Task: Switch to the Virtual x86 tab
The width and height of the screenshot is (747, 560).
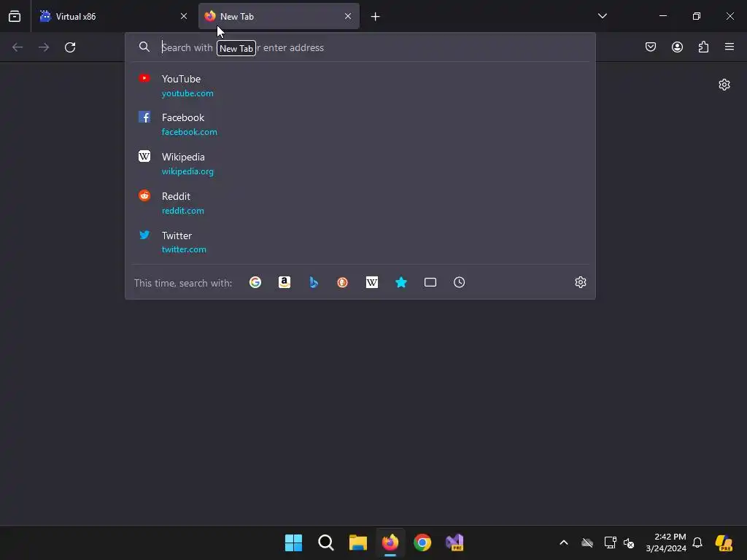Action: click(x=114, y=16)
